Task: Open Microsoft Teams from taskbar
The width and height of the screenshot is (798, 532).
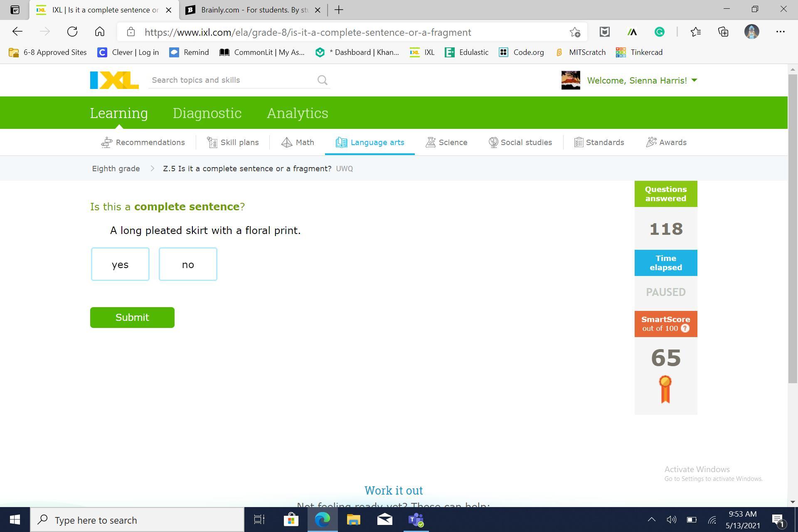Action: pyautogui.click(x=416, y=520)
